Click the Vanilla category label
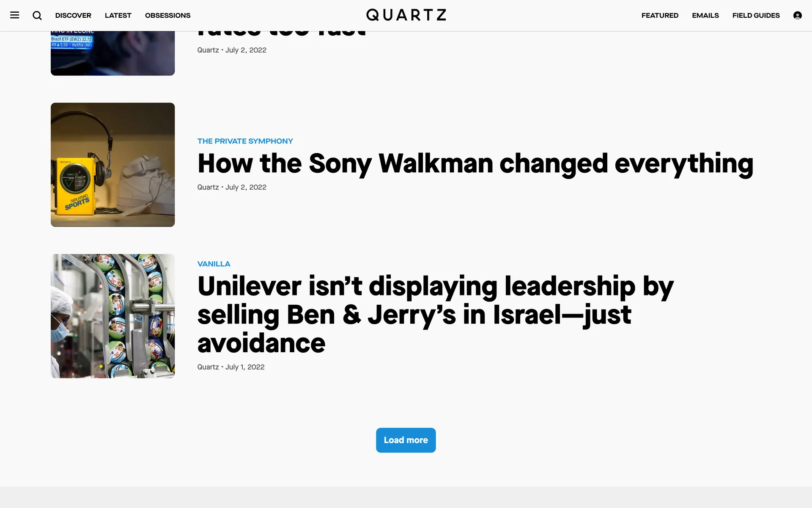The height and width of the screenshot is (508, 812). tap(214, 264)
